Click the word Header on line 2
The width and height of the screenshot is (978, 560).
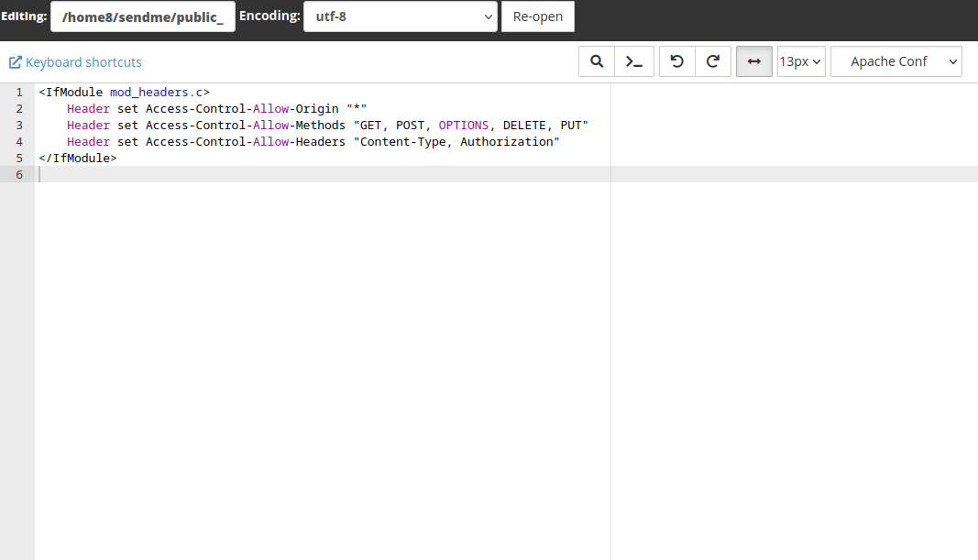point(89,108)
